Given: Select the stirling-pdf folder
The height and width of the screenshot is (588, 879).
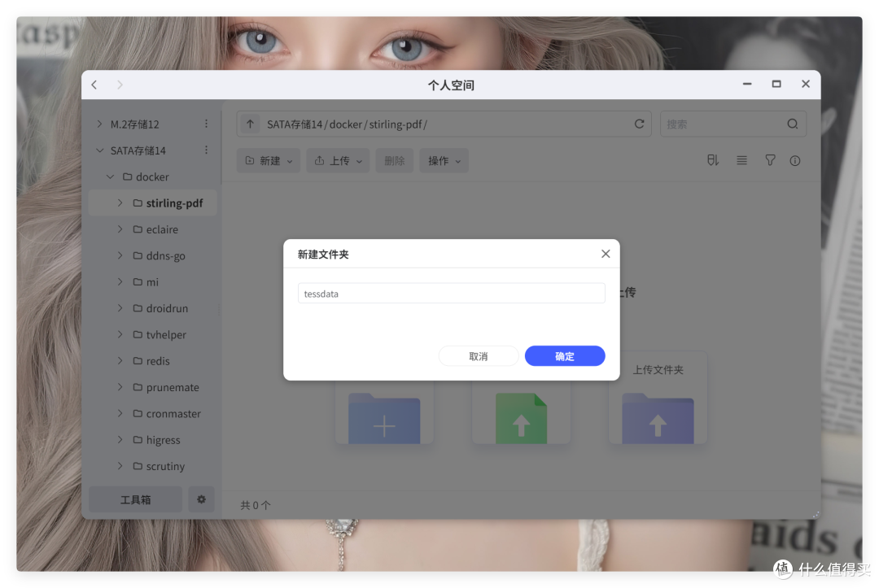Looking at the screenshot, I should [168, 203].
